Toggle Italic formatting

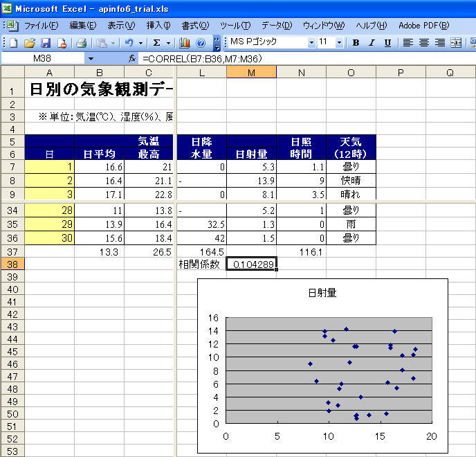pyautogui.click(x=372, y=43)
